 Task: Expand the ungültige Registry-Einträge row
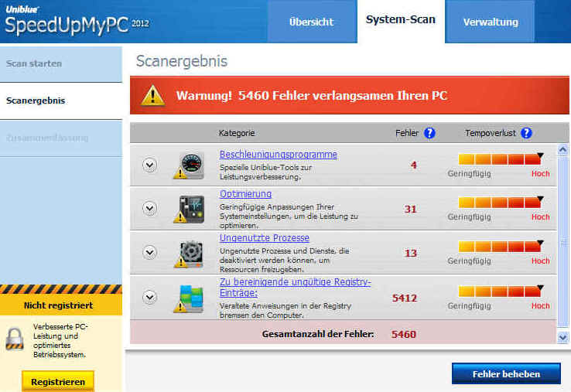(x=150, y=297)
